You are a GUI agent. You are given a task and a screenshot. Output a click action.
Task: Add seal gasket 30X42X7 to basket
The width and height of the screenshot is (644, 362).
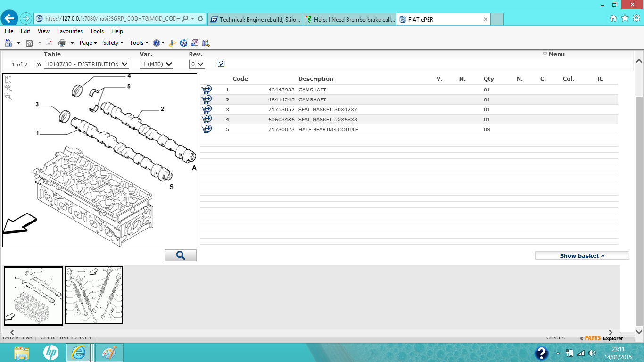pos(206,109)
